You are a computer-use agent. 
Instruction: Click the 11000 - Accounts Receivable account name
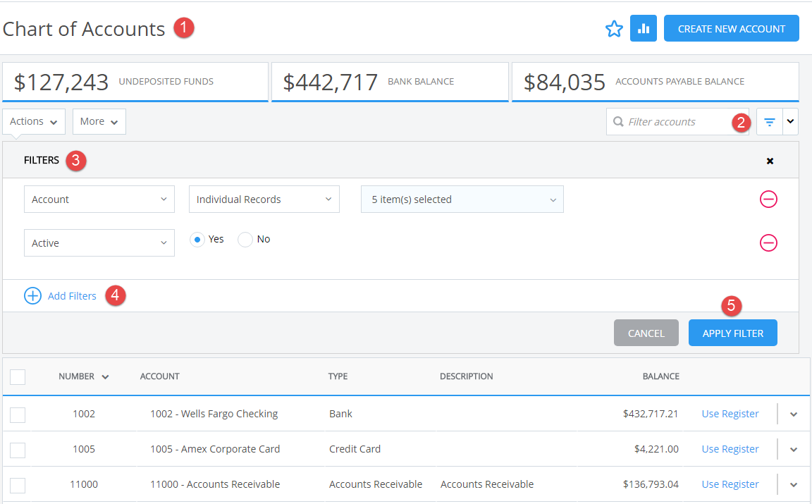[215, 484]
